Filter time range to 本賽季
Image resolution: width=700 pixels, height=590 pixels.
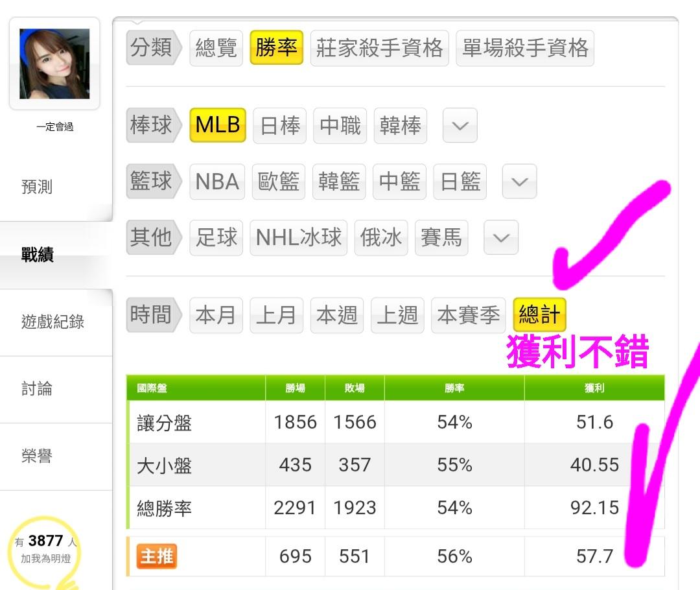tap(469, 316)
